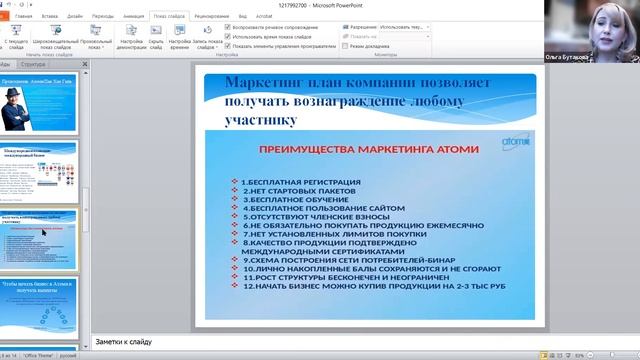The image size is (640, 360).
Task: Select the Показ слайдов tab
Action: 169,16
